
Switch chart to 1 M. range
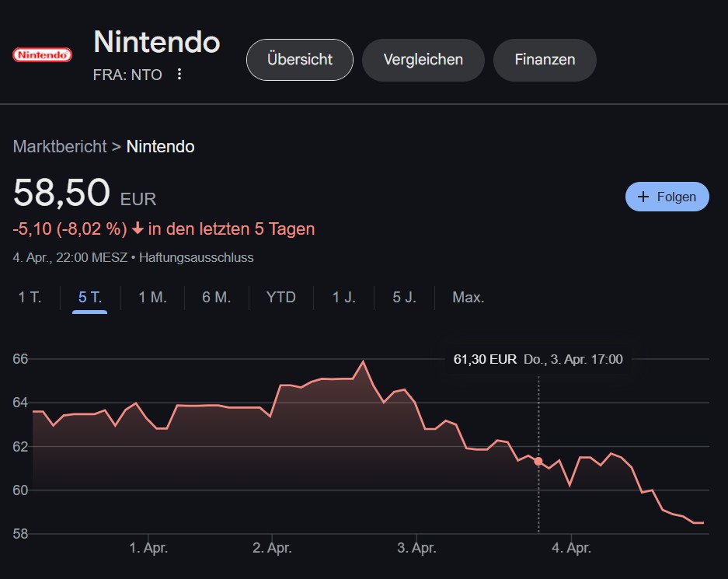click(153, 297)
